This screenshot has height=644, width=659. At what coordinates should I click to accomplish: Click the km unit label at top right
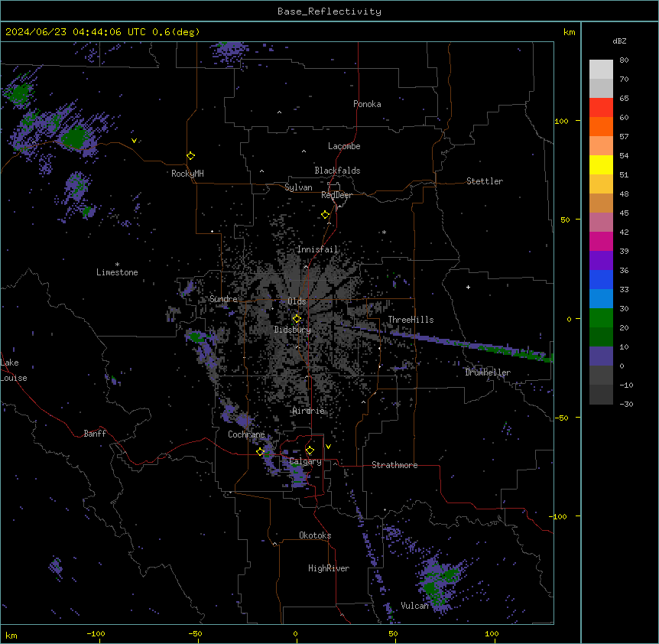click(x=569, y=32)
